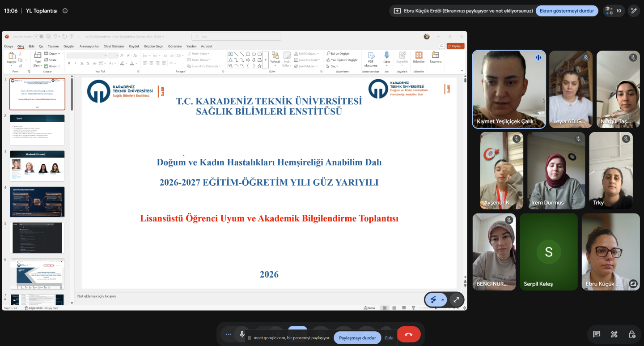
Task: Open the Seç selection dropdown
Action: (x=332, y=66)
